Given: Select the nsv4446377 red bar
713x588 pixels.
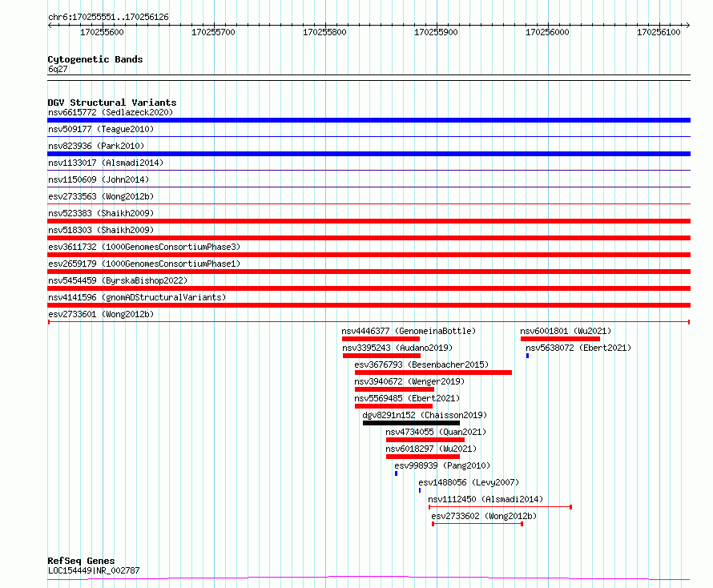Looking at the screenshot, I should [x=381, y=339].
